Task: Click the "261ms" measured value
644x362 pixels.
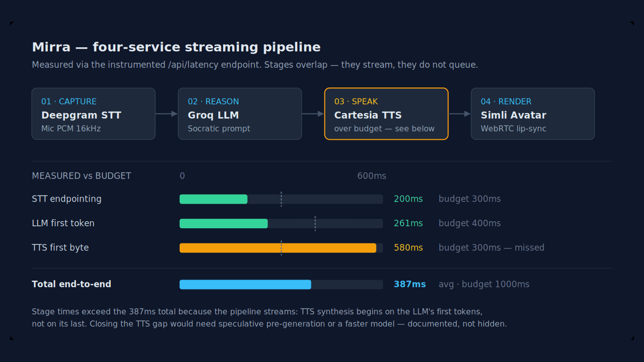Action: pyautogui.click(x=409, y=223)
